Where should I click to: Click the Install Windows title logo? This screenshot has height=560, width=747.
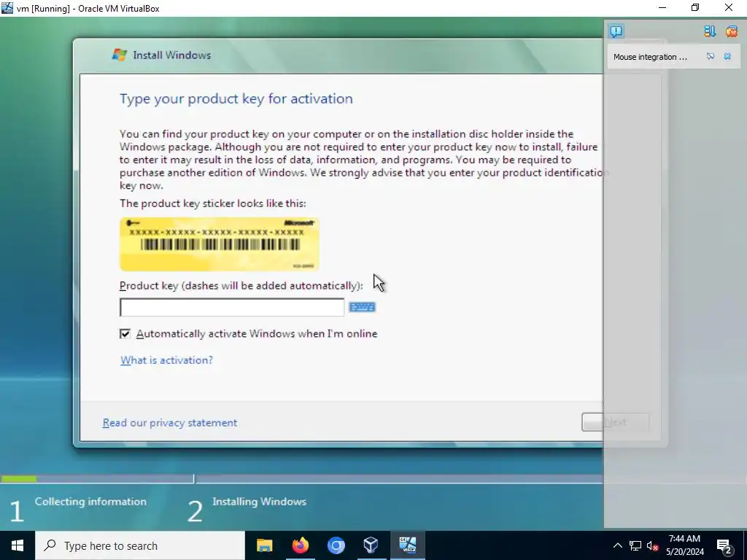(119, 55)
